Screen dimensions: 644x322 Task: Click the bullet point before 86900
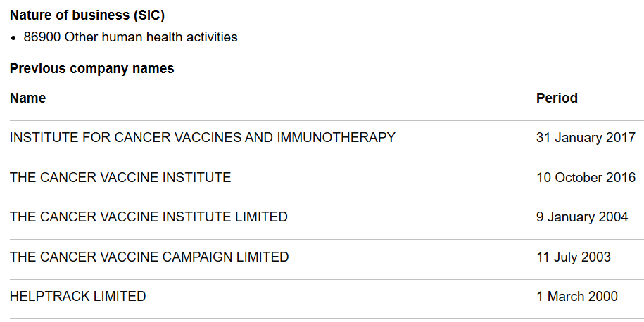[x=14, y=37]
